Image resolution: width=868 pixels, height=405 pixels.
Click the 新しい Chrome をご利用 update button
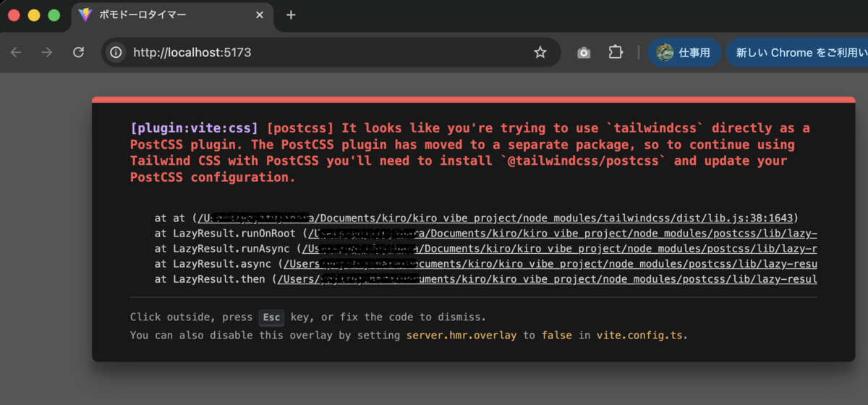point(799,52)
